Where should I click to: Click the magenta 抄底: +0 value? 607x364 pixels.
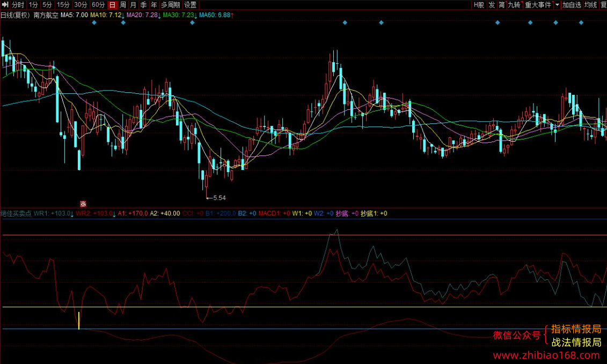click(347, 213)
